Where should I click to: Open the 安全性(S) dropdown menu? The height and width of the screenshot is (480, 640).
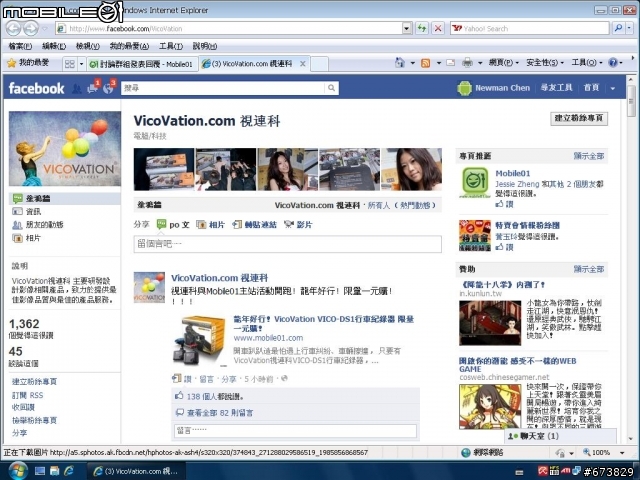545,62
